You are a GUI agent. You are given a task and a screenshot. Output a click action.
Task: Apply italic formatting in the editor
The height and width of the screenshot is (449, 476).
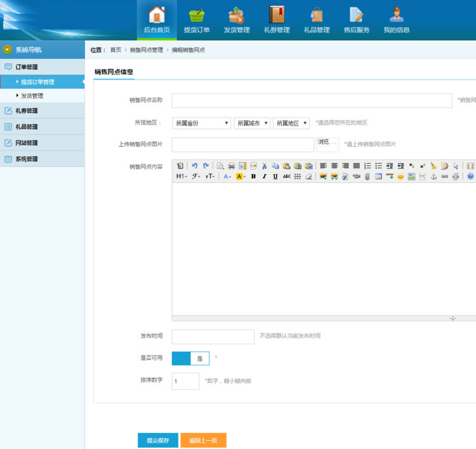tap(264, 177)
